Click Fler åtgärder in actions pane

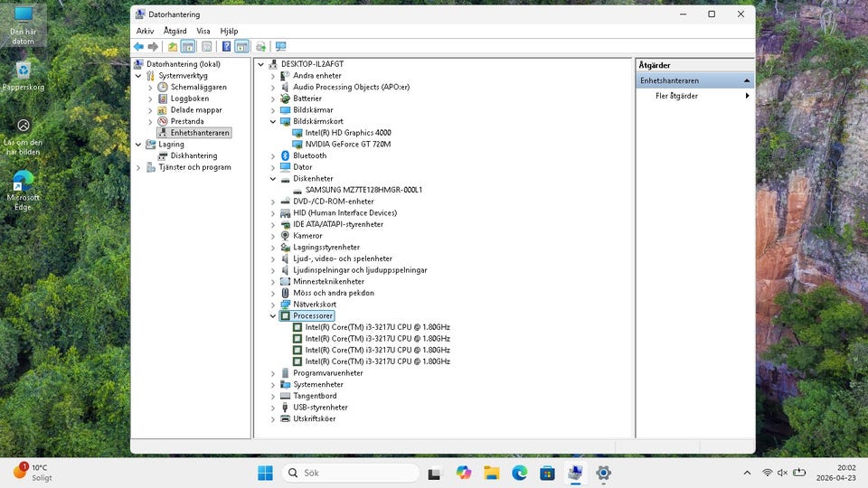[676, 96]
